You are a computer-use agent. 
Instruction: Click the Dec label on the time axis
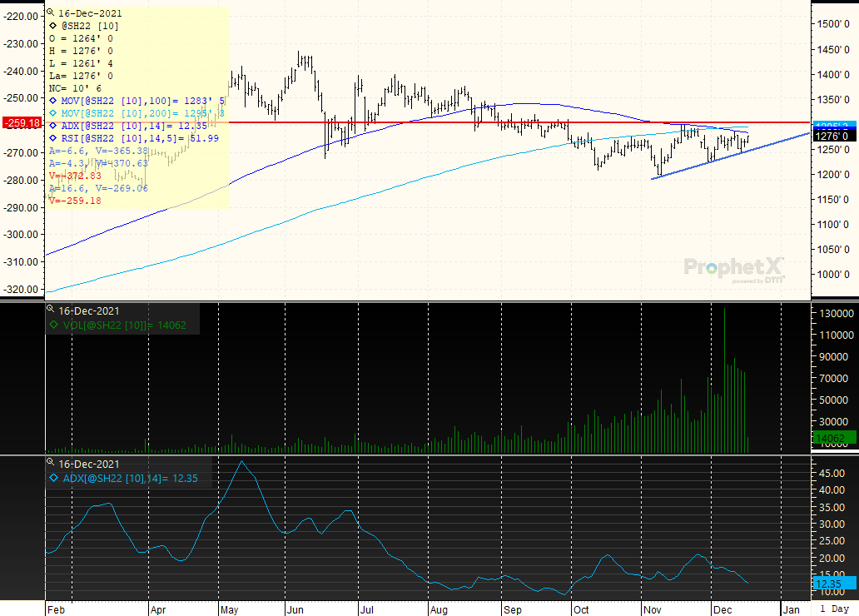click(722, 609)
